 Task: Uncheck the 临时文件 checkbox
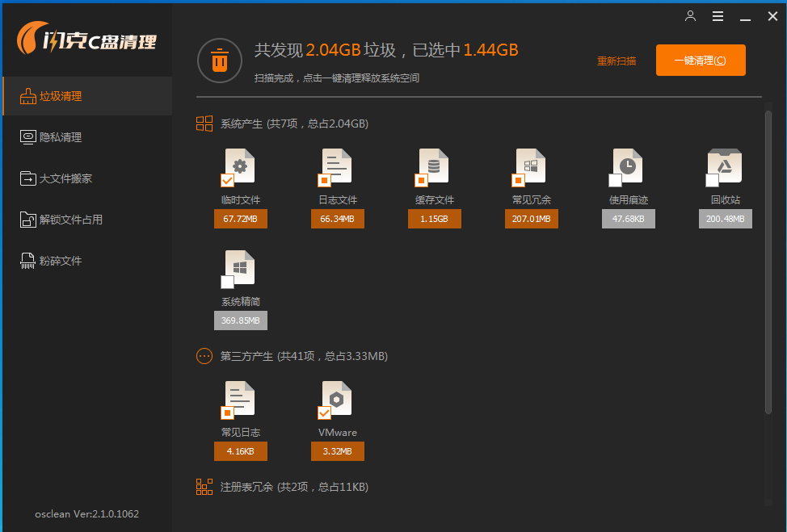227,180
